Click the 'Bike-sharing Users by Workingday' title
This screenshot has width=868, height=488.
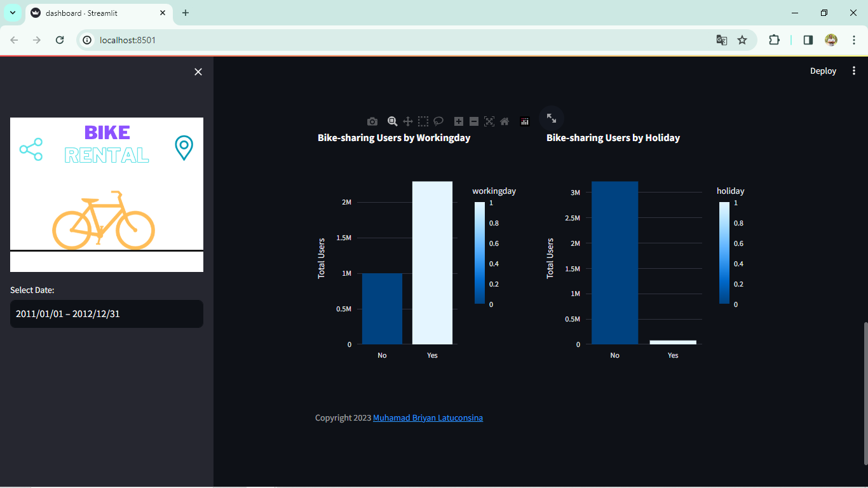pos(394,138)
